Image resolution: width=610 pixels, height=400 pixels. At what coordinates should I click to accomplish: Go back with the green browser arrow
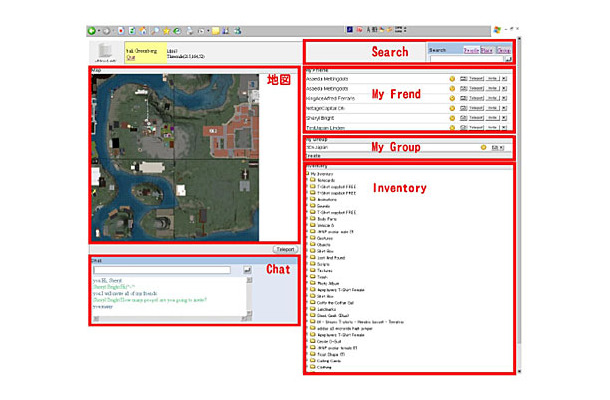[x=91, y=31]
